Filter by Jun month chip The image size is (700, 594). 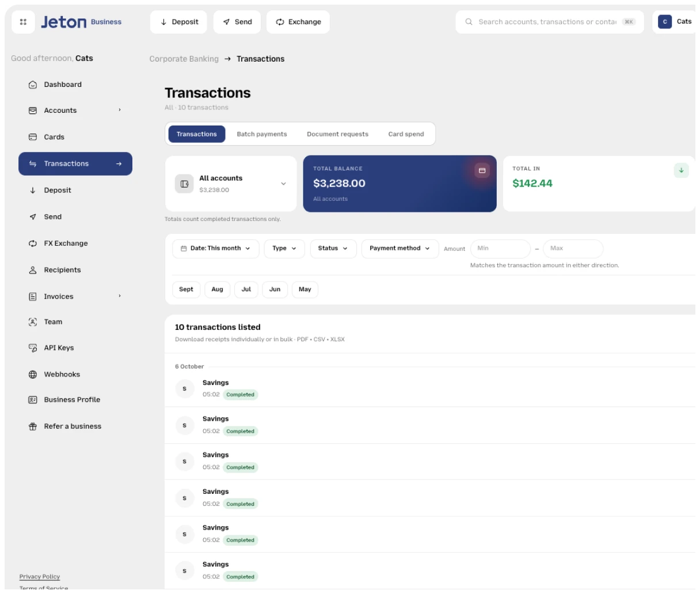(275, 290)
